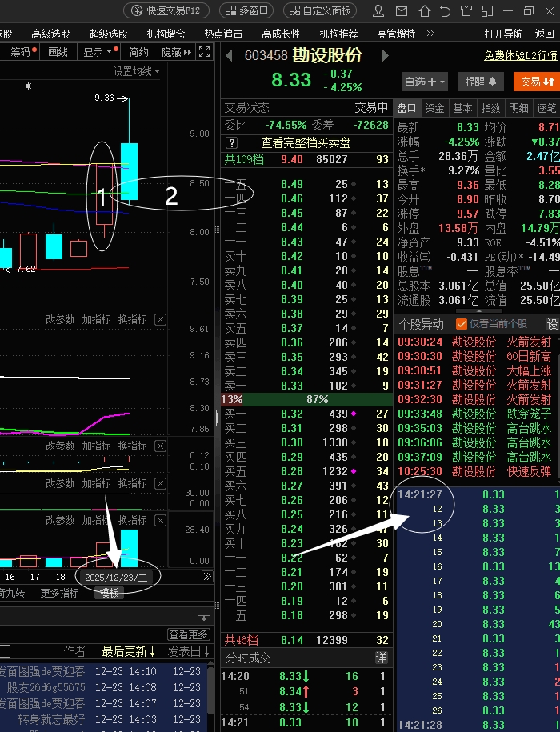Open the 免费体验L2行情 link
Image resolution: width=560 pixels, height=732 pixels.
coord(521,55)
